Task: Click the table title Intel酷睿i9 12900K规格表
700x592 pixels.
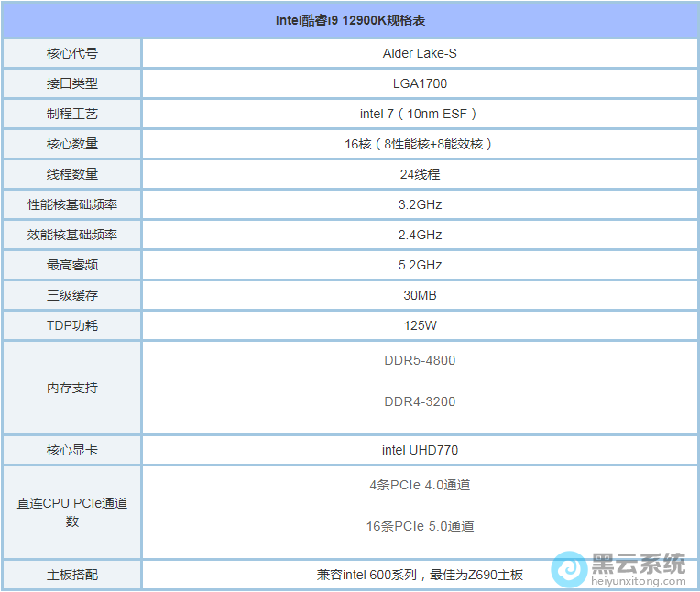Action: click(349, 20)
